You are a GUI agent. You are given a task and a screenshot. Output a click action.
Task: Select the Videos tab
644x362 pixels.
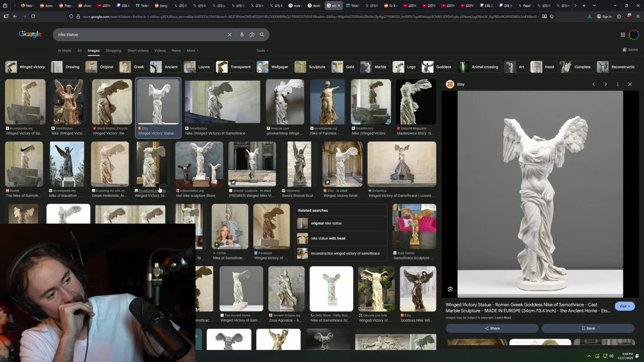coord(160,51)
